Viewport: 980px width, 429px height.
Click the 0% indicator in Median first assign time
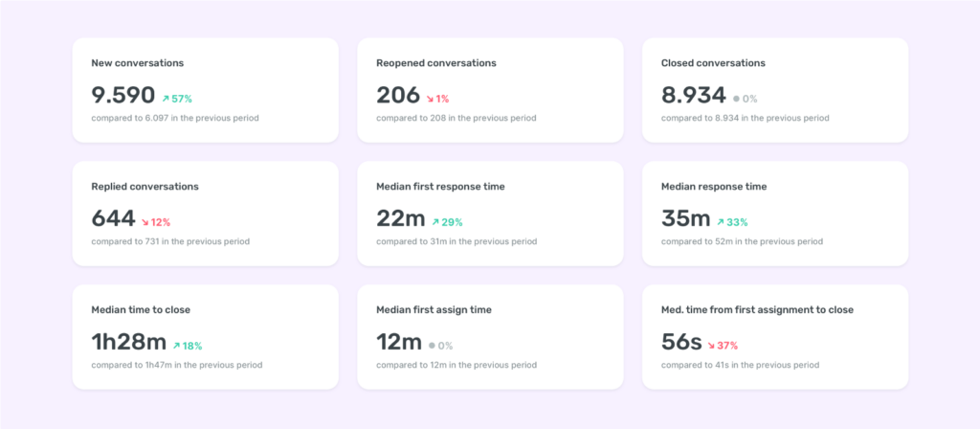click(445, 345)
